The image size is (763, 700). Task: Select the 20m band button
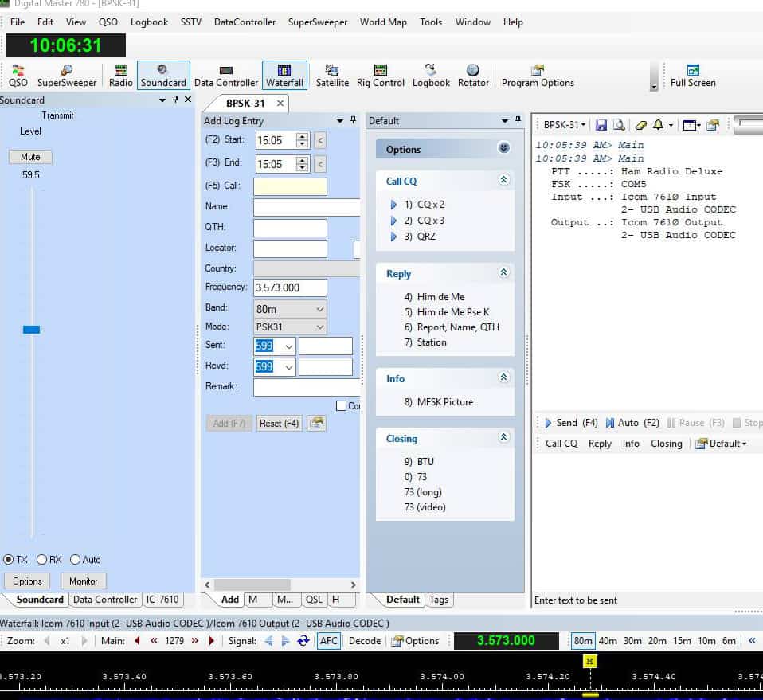[657, 640]
